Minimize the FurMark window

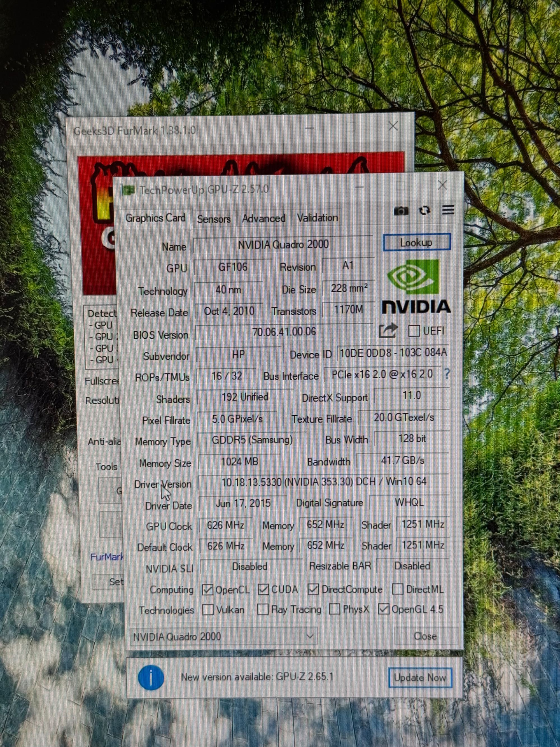coord(310,128)
